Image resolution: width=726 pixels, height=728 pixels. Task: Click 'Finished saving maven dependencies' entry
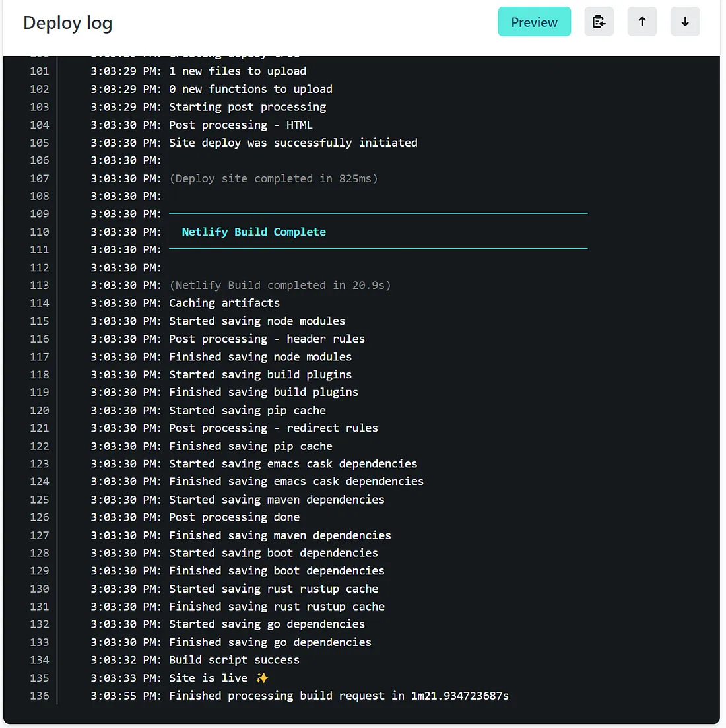click(280, 535)
